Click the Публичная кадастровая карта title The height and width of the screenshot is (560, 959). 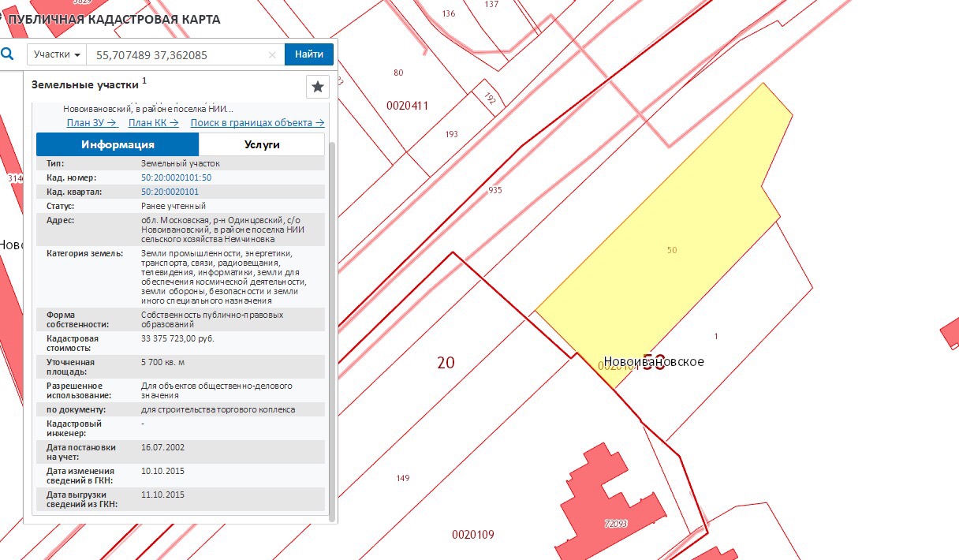114,19
